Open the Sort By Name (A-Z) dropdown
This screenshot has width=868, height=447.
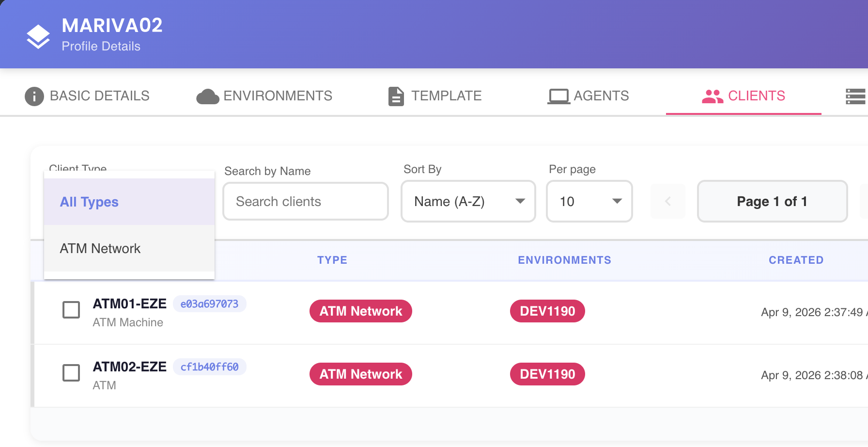click(468, 201)
